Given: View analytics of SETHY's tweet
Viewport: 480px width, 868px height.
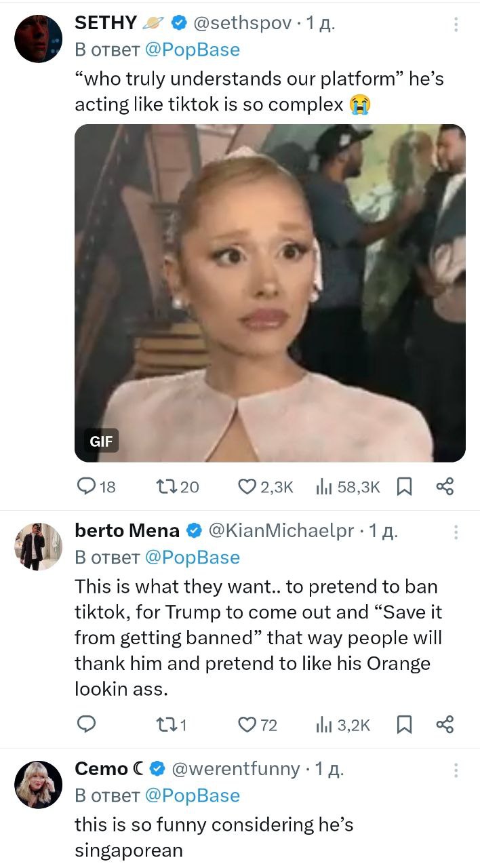Looking at the screenshot, I should pos(323,486).
